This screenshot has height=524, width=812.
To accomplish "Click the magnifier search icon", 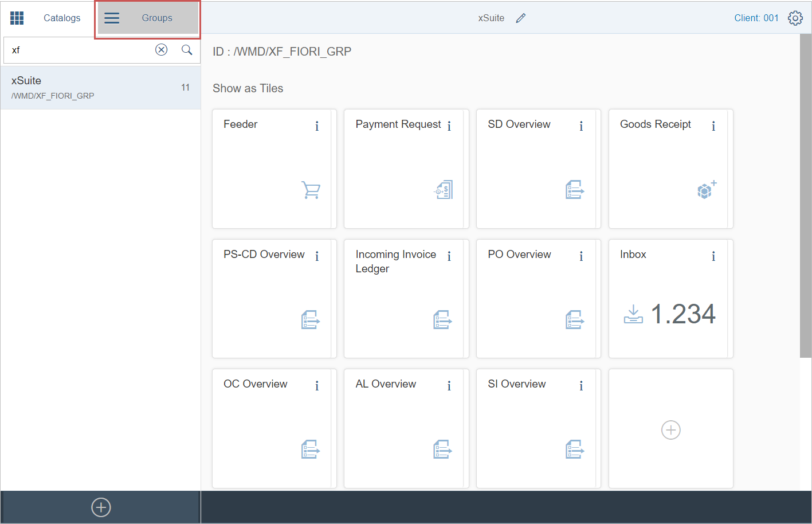I will click(x=187, y=50).
